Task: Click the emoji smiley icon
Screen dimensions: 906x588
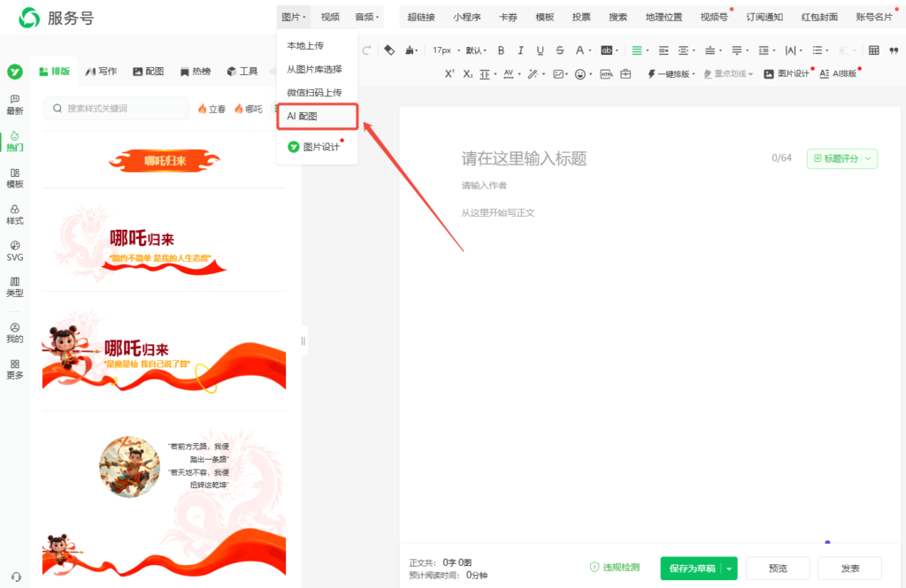Action: 580,74
